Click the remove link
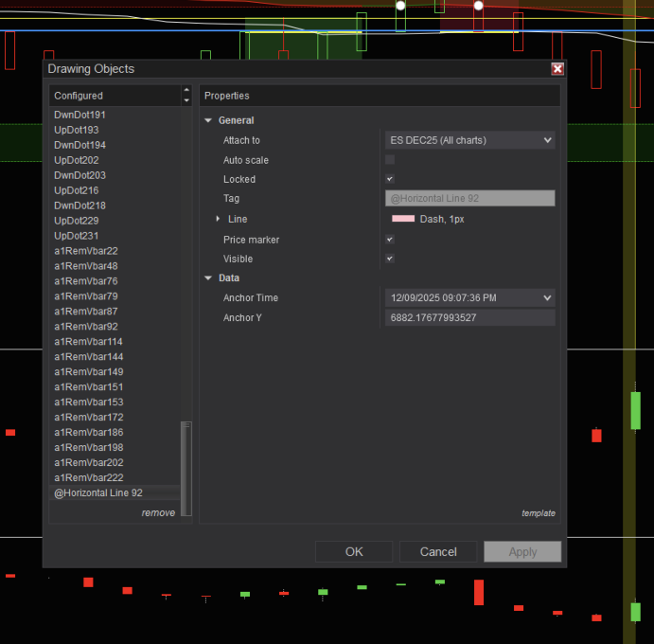654x644 pixels. pyautogui.click(x=158, y=513)
